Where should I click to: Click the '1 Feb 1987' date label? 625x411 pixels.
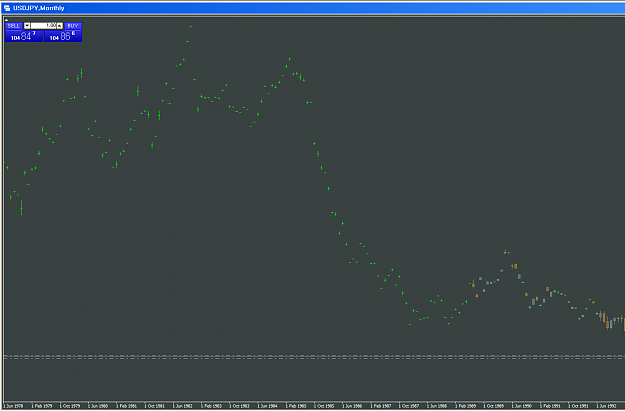(381, 406)
